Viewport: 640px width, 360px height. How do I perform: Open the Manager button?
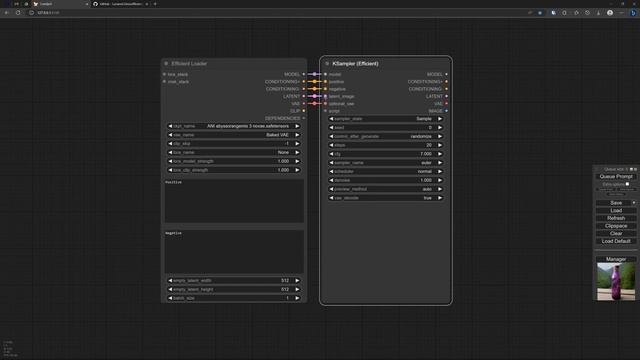click(x=616, y=259)
